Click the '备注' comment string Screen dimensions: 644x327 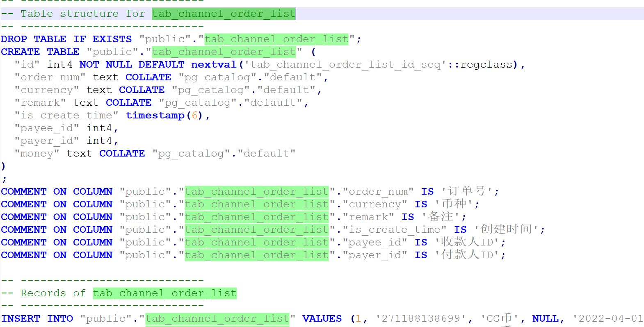click(441, 216)
